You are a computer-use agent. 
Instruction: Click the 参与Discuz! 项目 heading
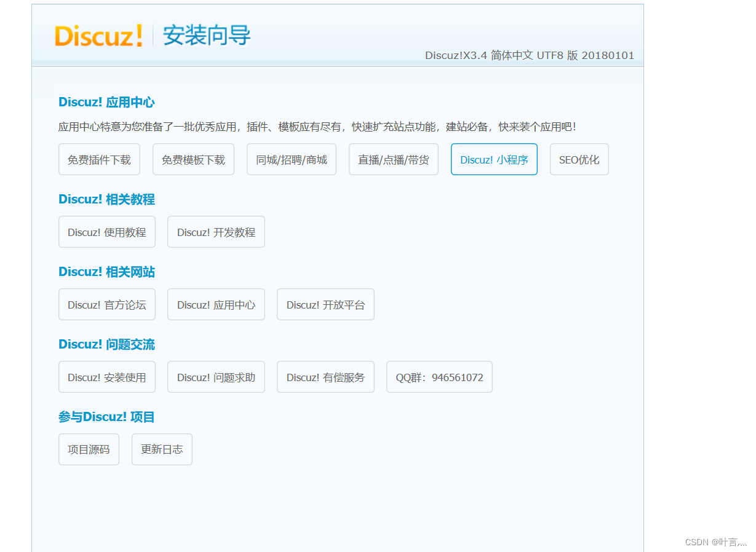(x=106, y=417)
